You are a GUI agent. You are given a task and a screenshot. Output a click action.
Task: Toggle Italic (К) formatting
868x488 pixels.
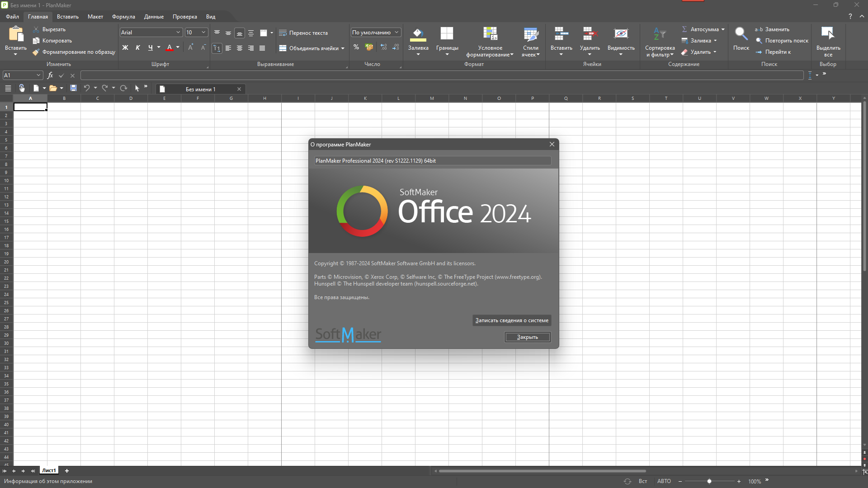pos(138,47)
